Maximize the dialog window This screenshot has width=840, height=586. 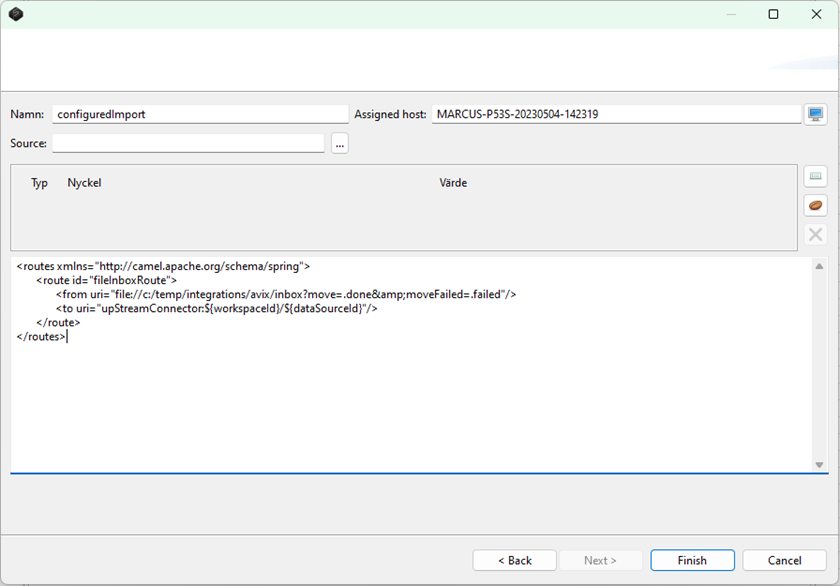(x=773, y=14)
